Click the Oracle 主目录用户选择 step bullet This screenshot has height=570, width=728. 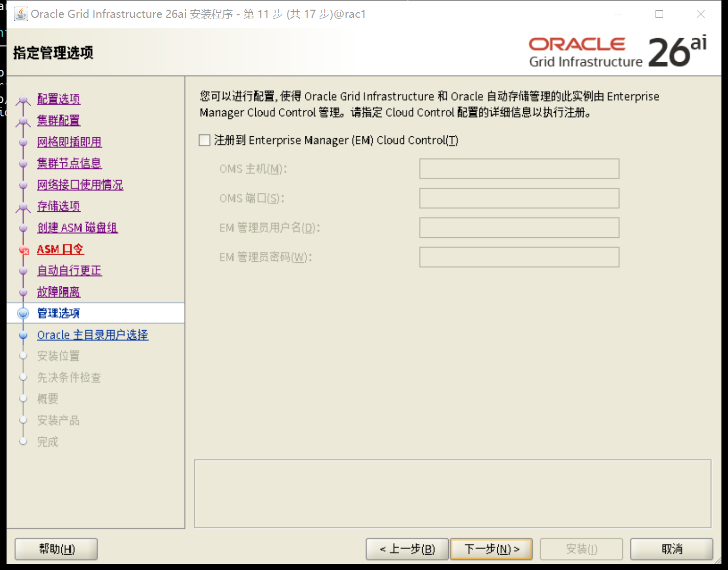23,335
